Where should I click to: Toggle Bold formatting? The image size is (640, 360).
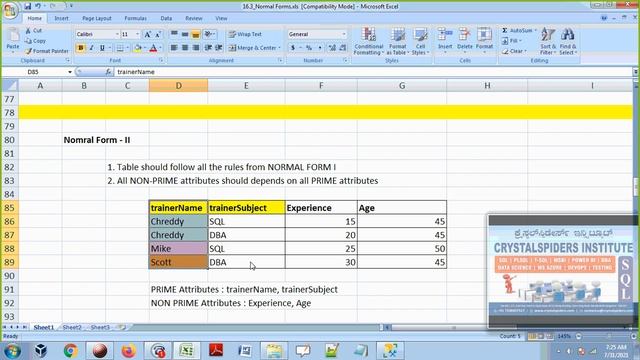[80, 48]
